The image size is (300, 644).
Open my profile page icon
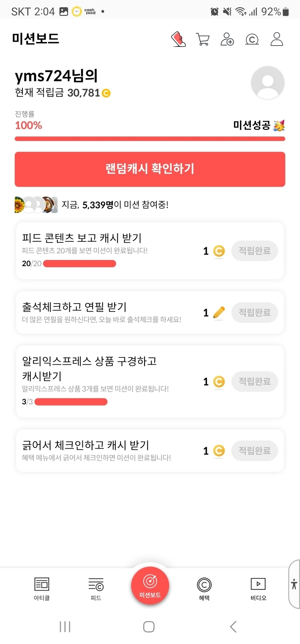pyautogui.click(x=277, y=39)
